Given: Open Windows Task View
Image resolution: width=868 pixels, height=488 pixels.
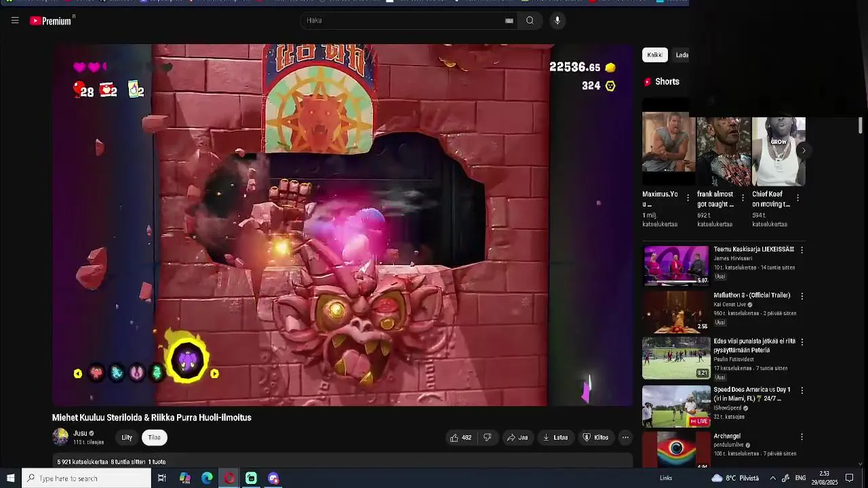Looking at the screenshot, I should pos(162,478).
